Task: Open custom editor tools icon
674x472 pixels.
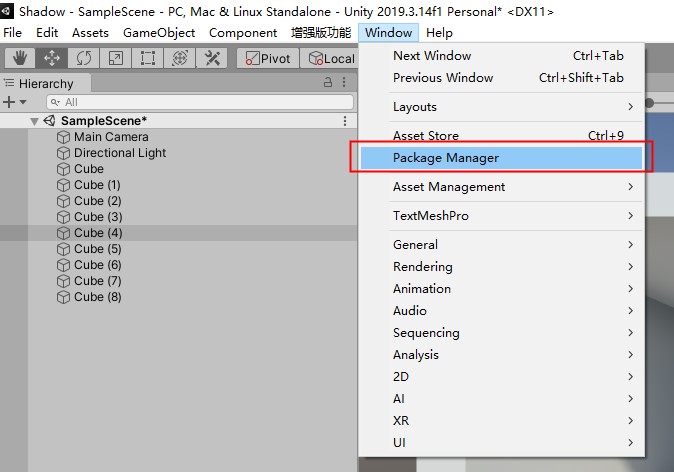Action: pos(211,58)
